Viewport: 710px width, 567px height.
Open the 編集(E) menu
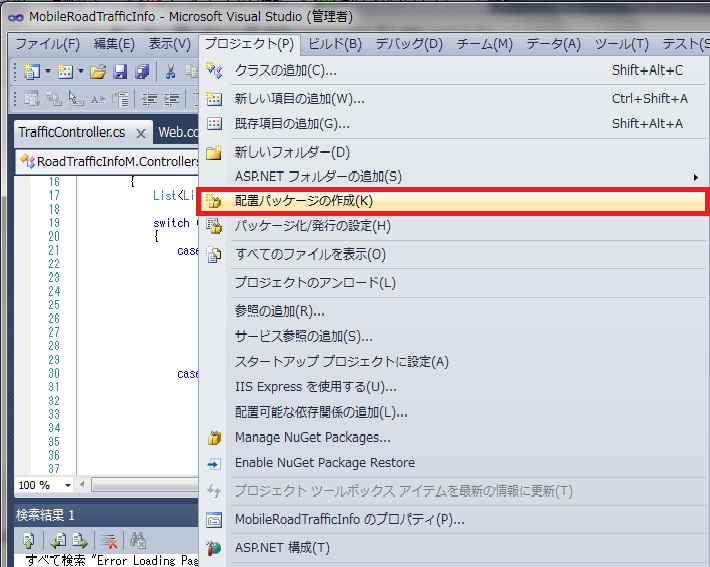pyautogui.click(x=114, y=44)
